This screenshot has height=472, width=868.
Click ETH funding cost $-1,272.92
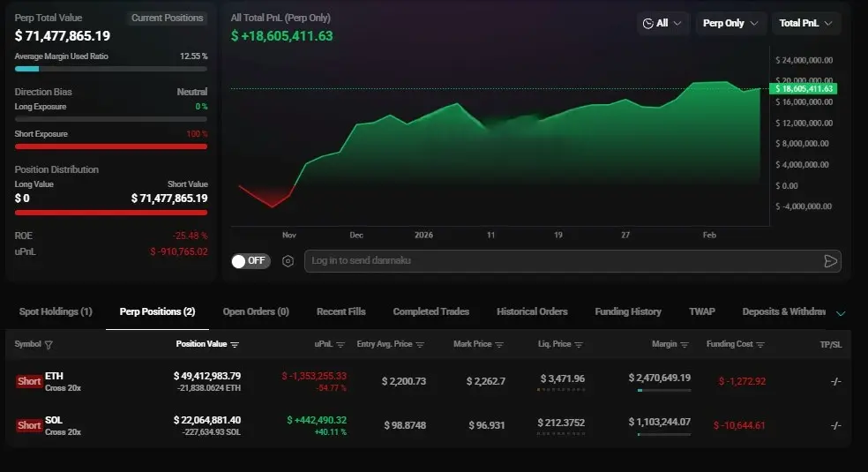[742, 381]
